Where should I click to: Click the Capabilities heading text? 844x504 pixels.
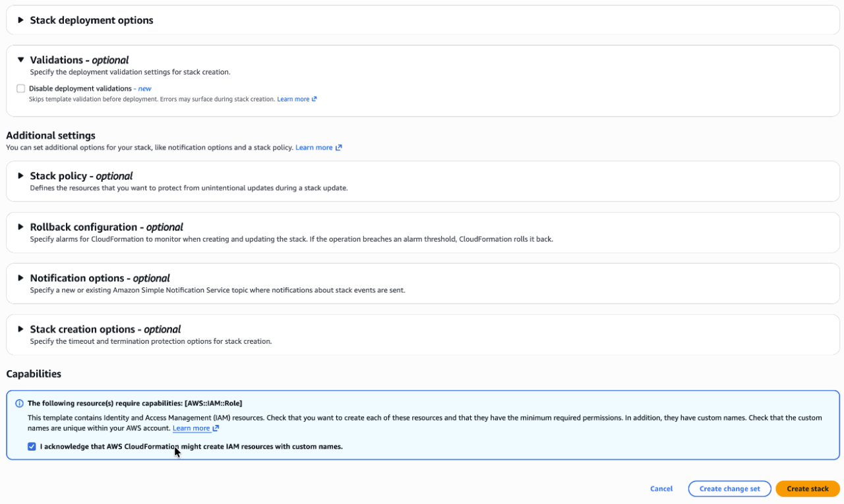click(x=34, y=374)
